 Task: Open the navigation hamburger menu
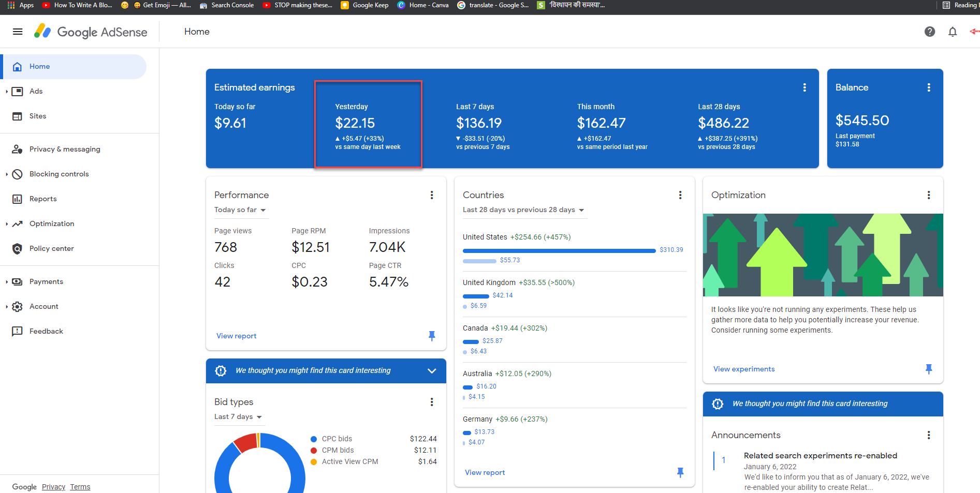tap(17, 32)
